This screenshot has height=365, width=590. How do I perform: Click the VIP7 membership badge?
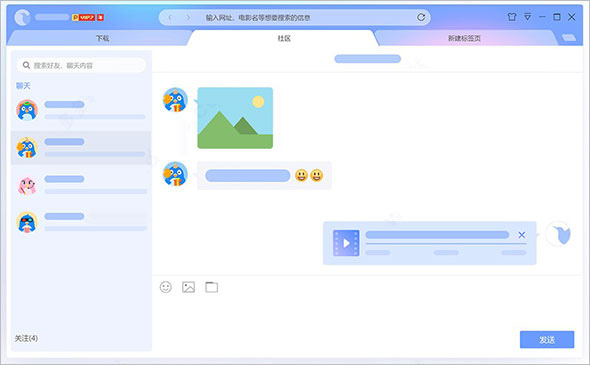click(84, 17)
